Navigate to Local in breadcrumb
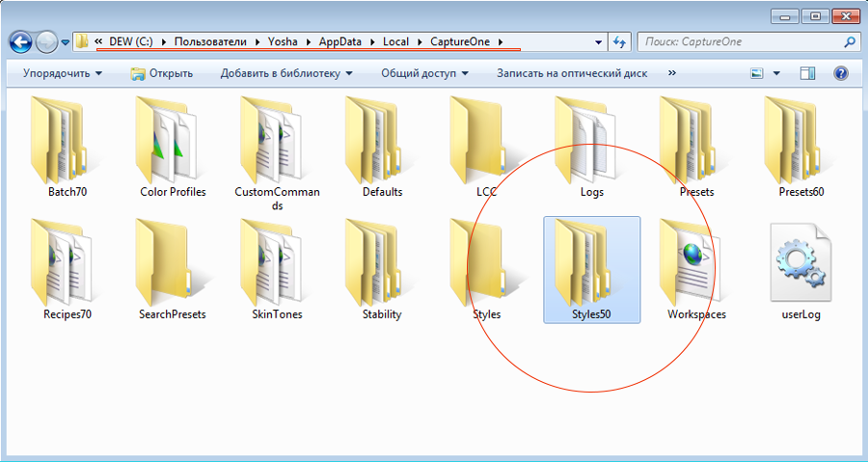Image resolution: width=868 pixels, height=462 pixels. (x=395, y=41)
